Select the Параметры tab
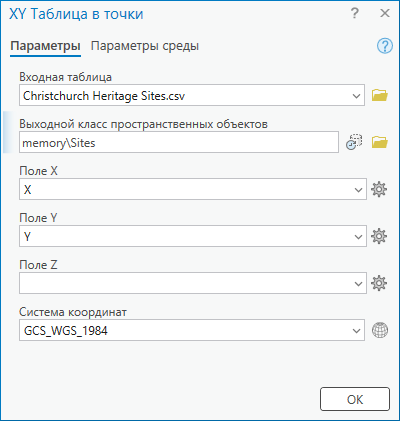Viewport: 400px width, 421px height. [x=45, y=46]
